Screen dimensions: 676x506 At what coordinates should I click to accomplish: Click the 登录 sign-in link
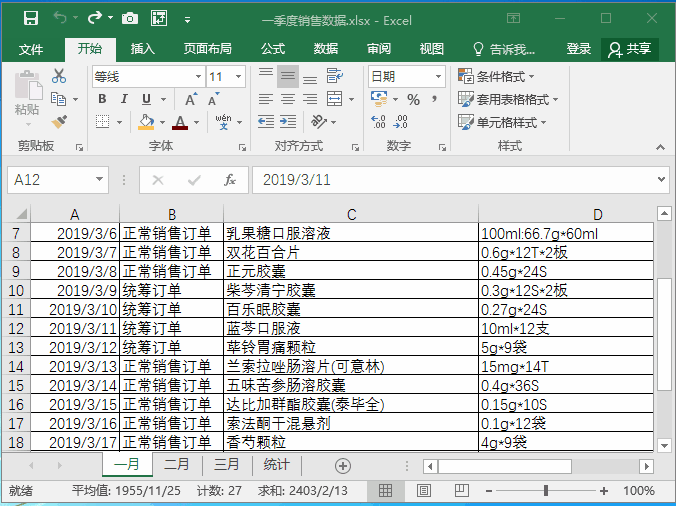point(579,48)
